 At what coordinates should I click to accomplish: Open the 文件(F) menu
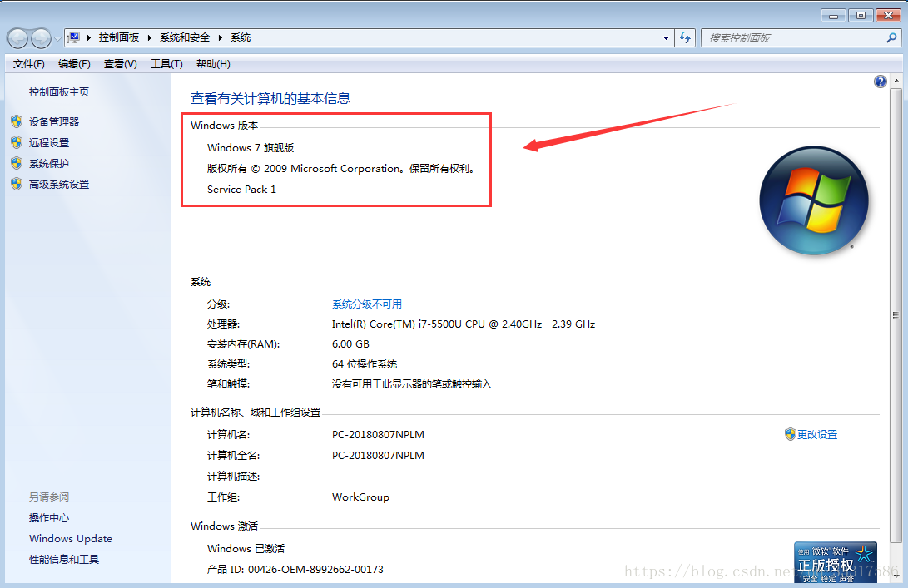[29, 64]
